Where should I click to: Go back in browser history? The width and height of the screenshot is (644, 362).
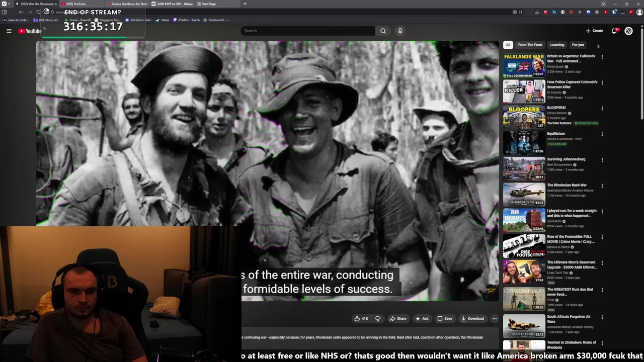pos(21,12)
